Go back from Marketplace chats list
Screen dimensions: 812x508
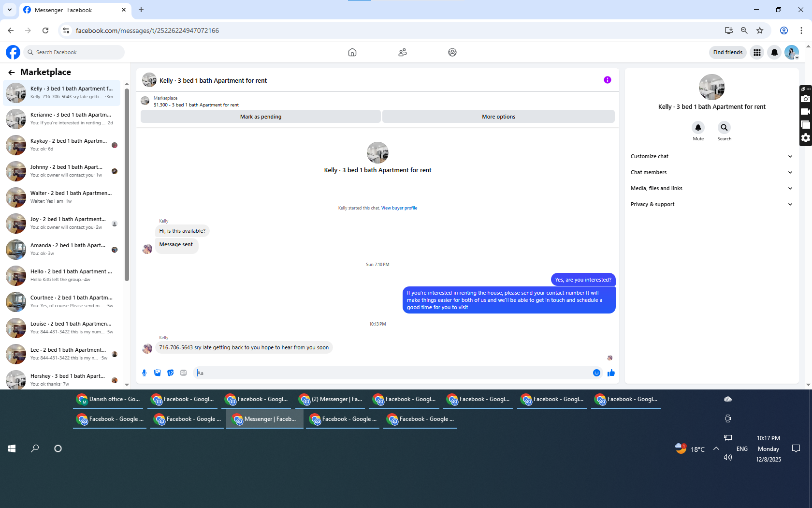[x=12, y=73]
